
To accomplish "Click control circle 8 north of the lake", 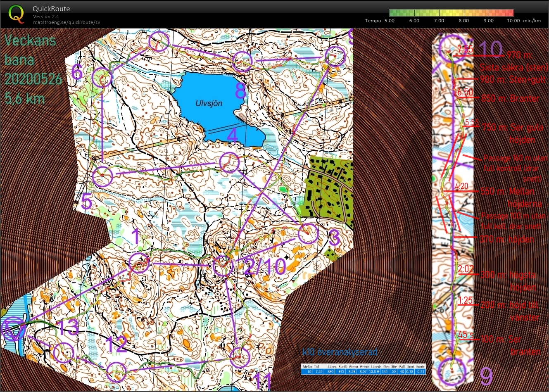I will pyautogui.click(x=242, y=62).
